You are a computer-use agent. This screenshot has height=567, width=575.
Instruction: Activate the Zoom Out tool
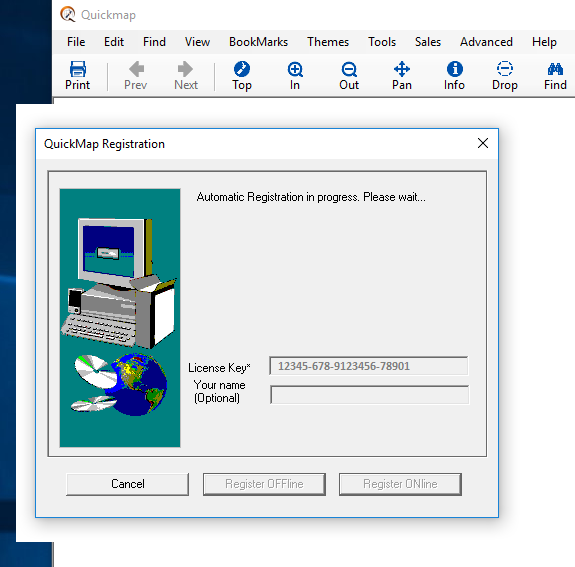click(349, 76)
